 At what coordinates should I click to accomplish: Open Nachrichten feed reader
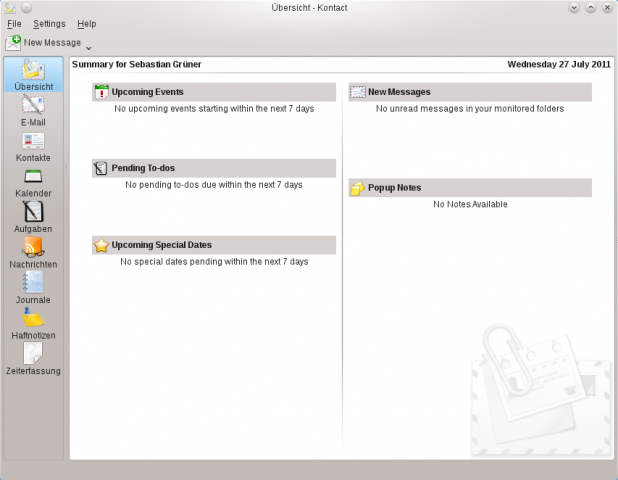pos(33,253)
